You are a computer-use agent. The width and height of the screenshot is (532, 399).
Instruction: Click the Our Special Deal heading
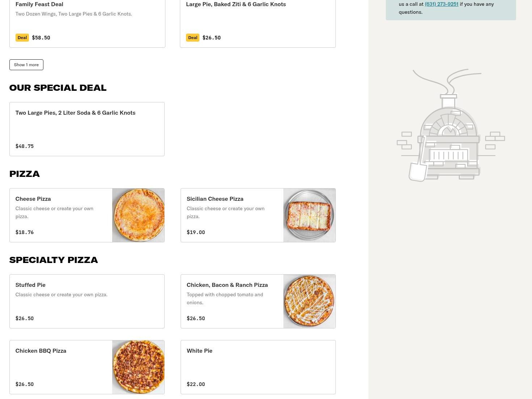(58, 88)
